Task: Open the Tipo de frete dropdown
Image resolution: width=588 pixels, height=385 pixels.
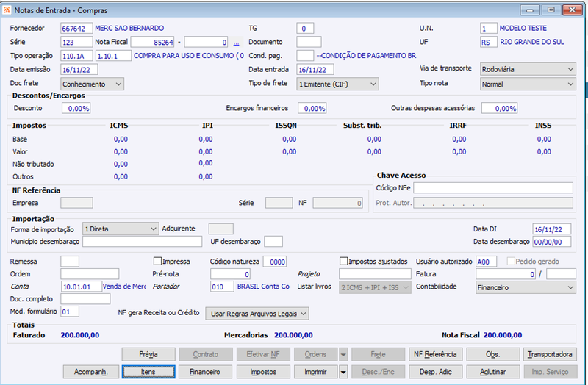Action: pyautogui.click(x=337, y=84)
